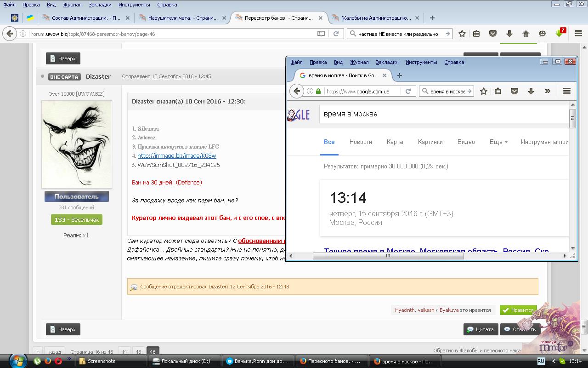Click the smiley face toolbar icon
Viewport: 588px width, 368px height.
(x=543, y=34)
